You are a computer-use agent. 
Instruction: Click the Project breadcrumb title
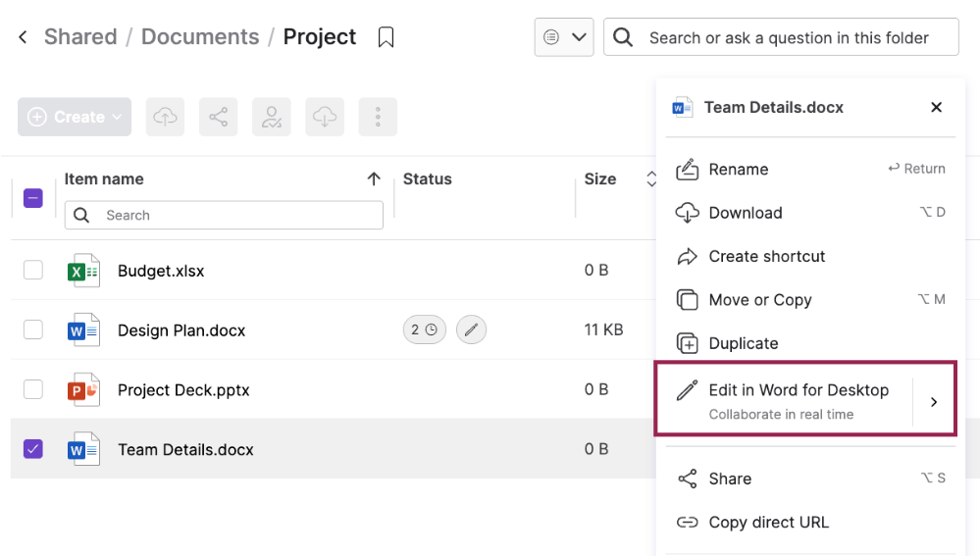coord(320,37)
